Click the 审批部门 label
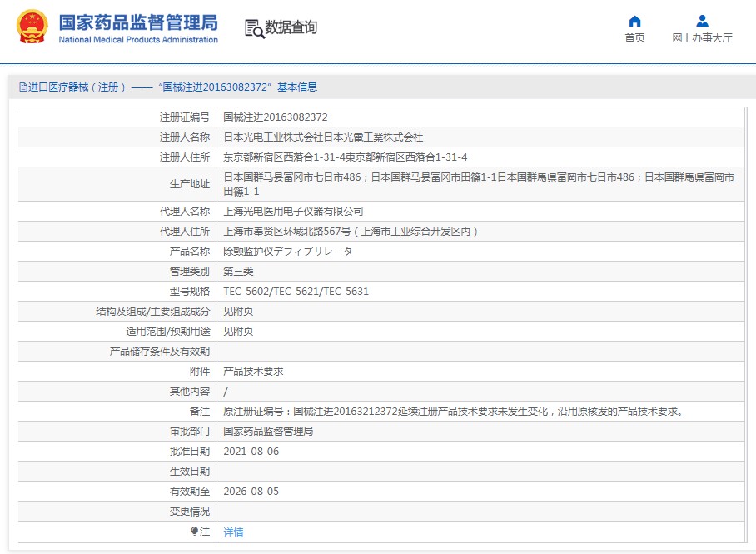The height and width of the screenshot is (554, 756). pyautogui.click(x=190, y=432)
